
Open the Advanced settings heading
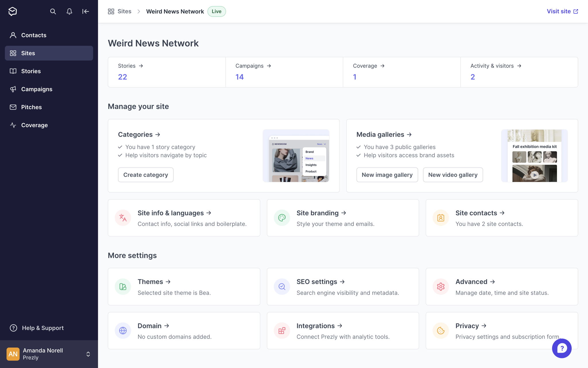point(475,282)
